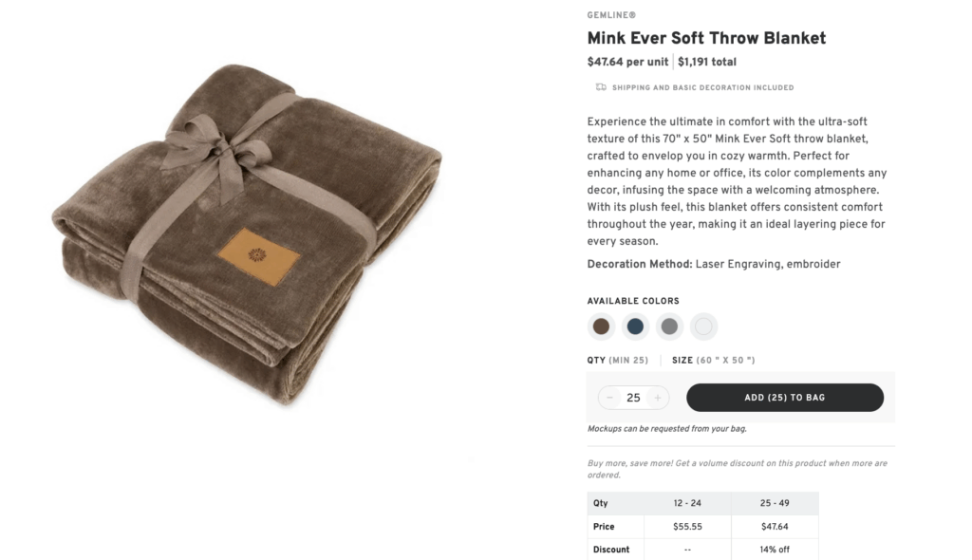Select the 25 - 49 quantity tier
Viewport: 972px width, 560px height.
[x=775, y=503]
